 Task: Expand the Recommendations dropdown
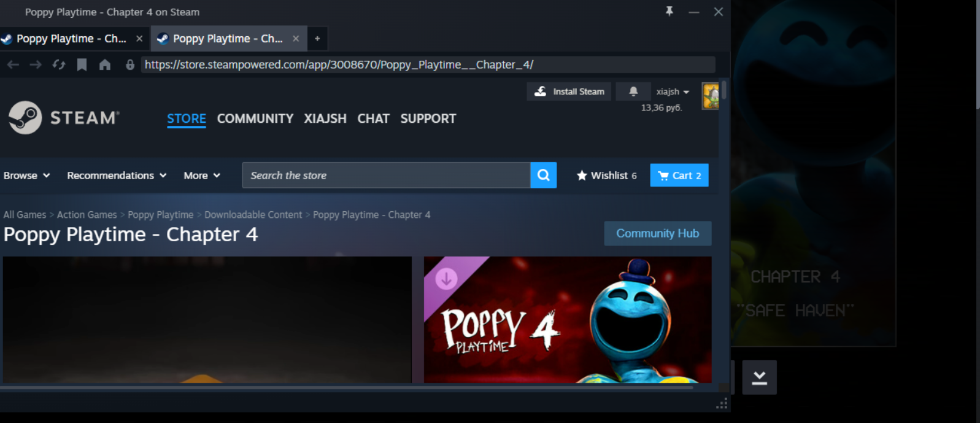[117, 176]
